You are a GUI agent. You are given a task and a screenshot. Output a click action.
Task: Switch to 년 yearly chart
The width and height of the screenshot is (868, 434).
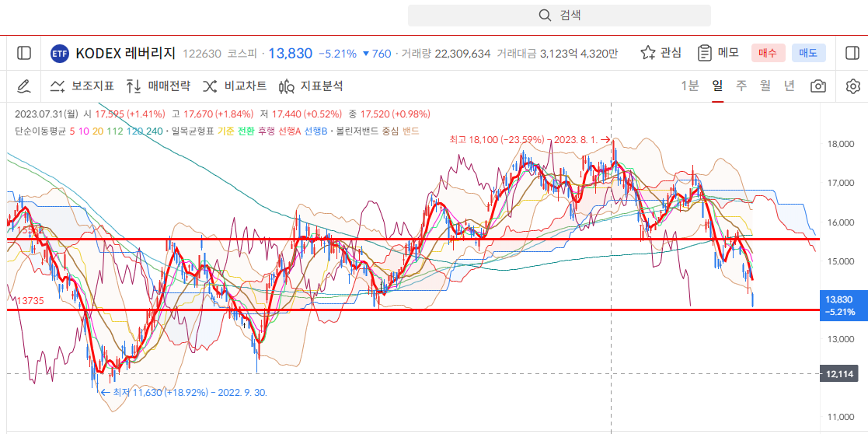789,86
